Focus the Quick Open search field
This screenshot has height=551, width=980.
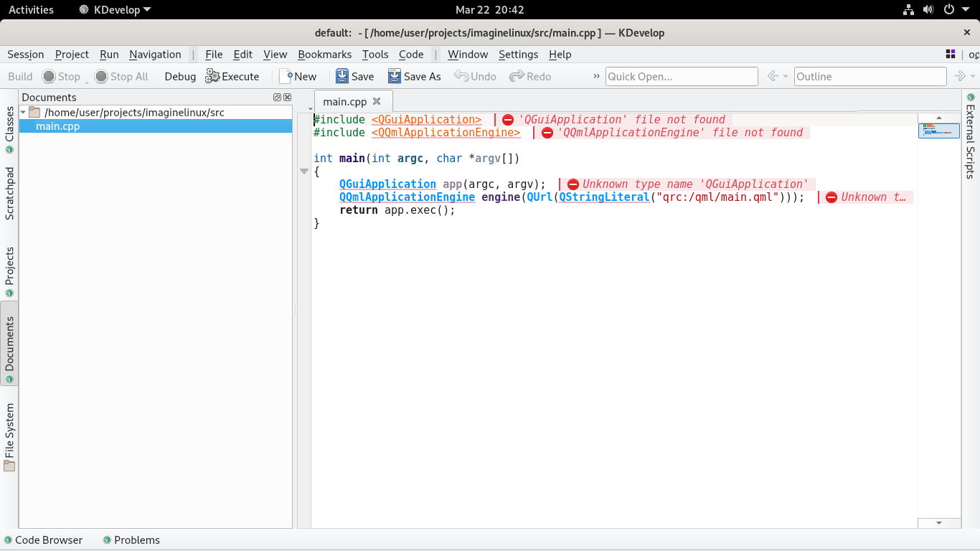click(x=682, y=77)
